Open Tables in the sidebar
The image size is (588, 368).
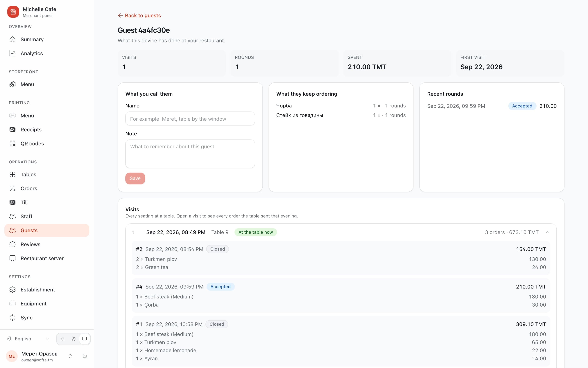(x=47, y=174)
